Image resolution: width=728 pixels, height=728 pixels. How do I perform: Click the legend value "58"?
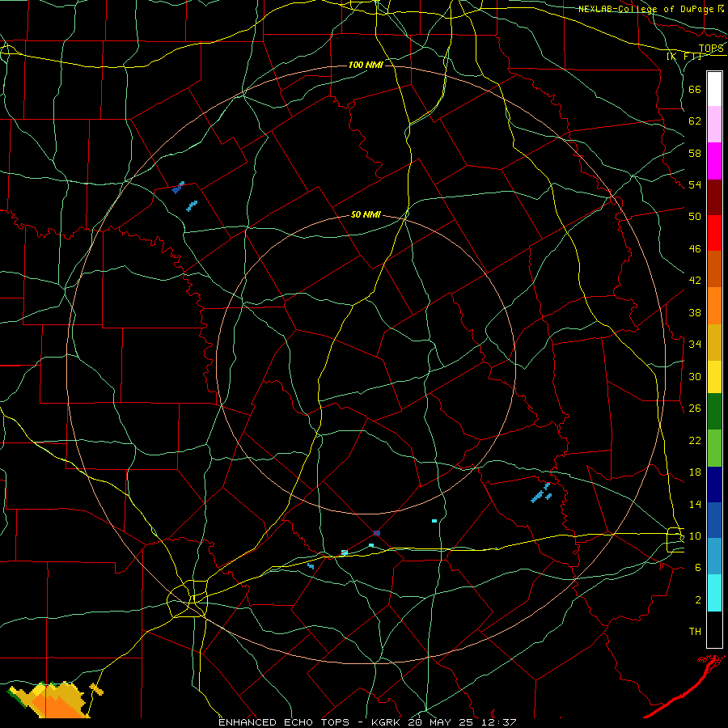[x=695, y=153]
